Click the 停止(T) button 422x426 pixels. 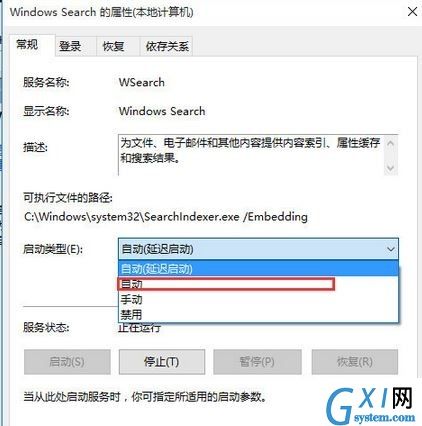point(162,362)
